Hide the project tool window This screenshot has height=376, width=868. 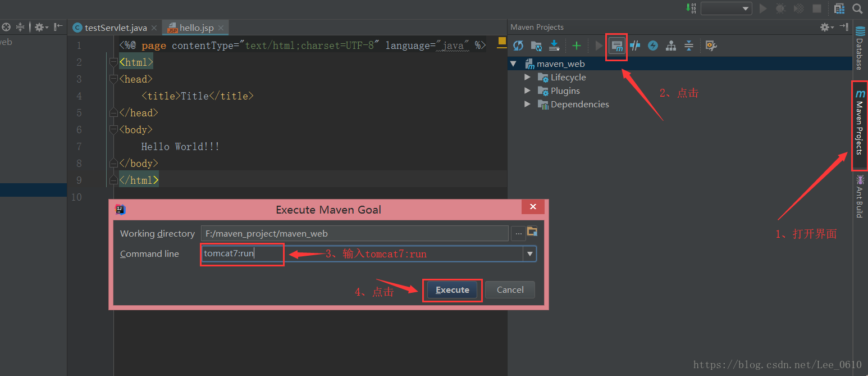pyautogui.click(x=58, y=27)
